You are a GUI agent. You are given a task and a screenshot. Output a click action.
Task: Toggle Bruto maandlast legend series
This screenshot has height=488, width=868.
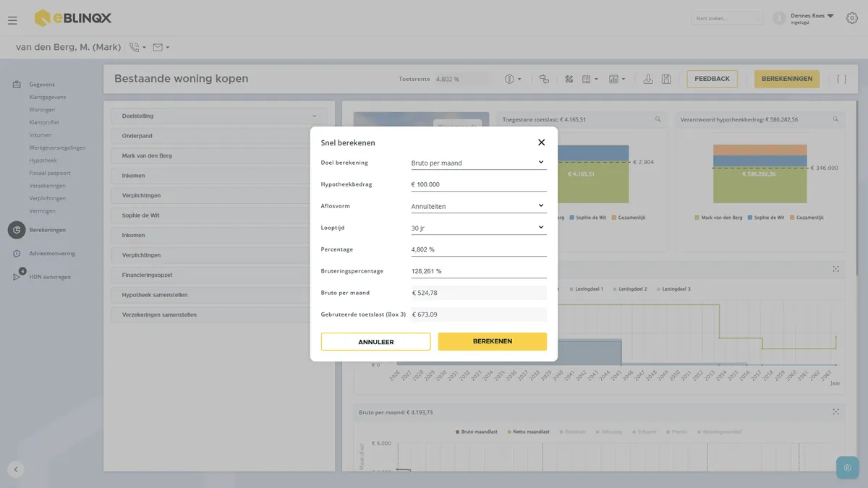(x=477, y=432)
